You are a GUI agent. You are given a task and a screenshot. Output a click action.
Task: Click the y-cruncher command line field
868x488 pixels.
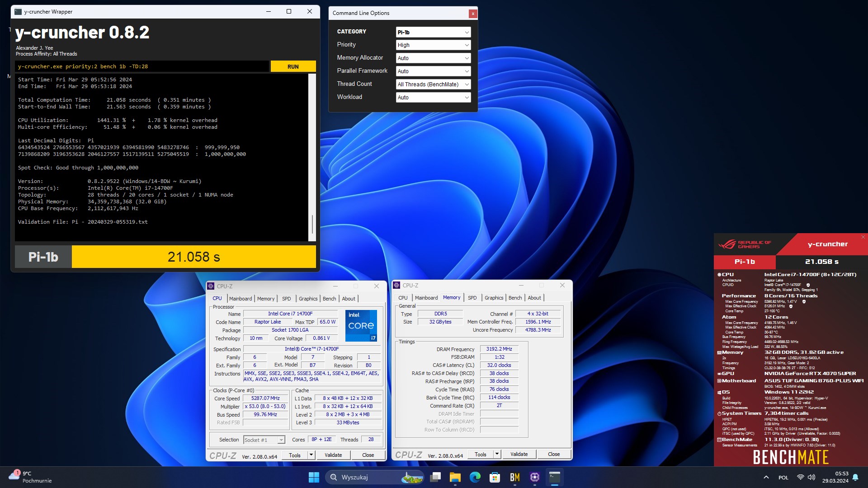point(142,66)
